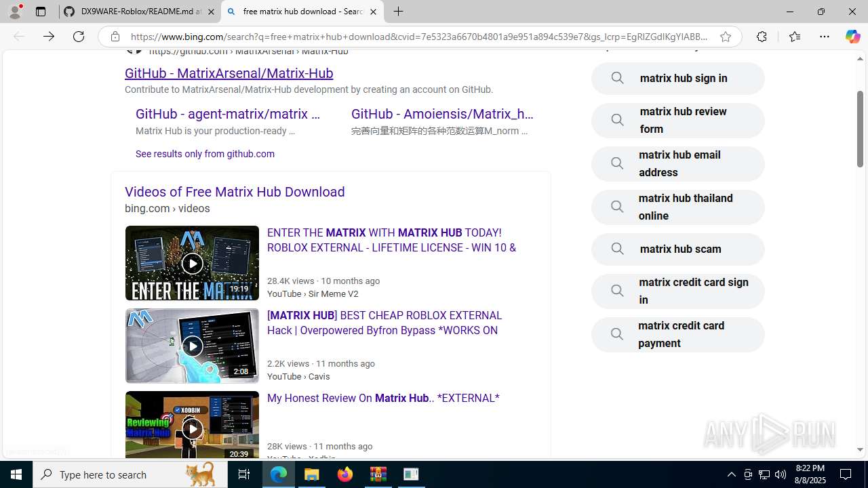Image resolution: width=868 pixels, height=488 pixels.
Task: Open Task View on taskbar
Action: (x=244, y=474)
